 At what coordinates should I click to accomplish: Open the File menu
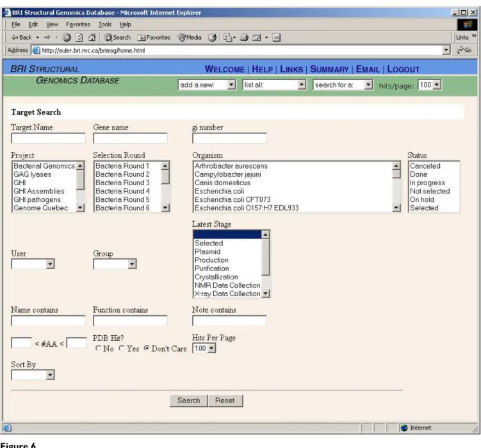click(15, 24)
